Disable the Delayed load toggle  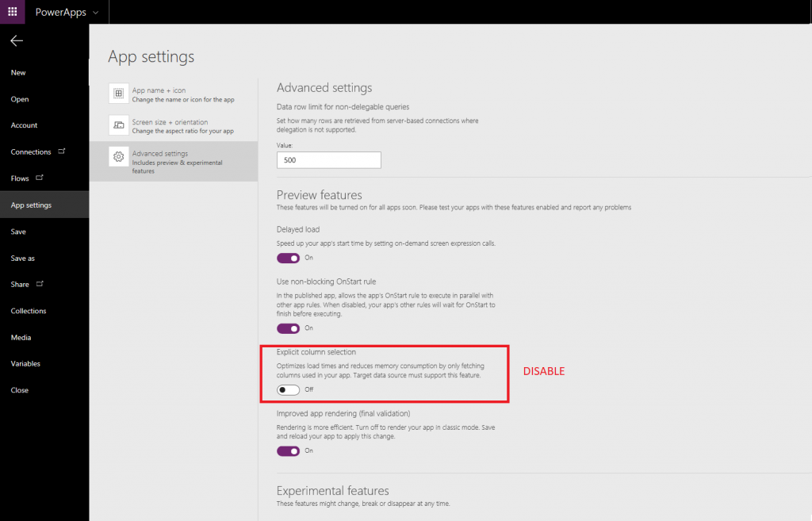click(288, 258)
